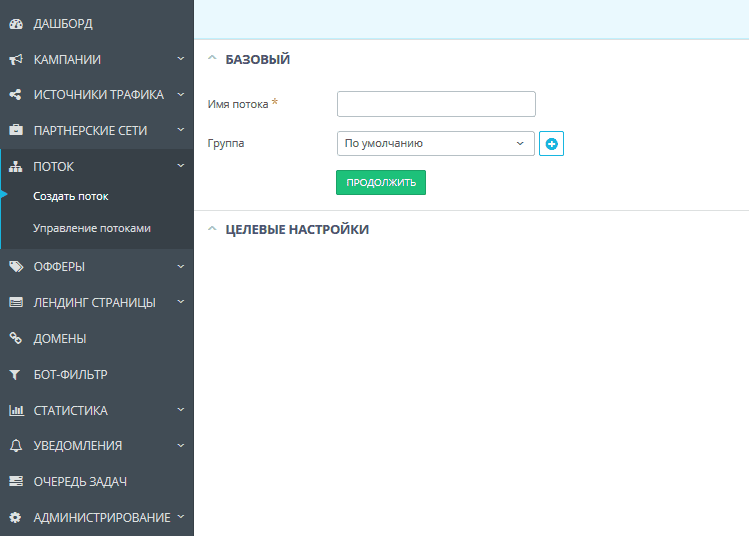Open БОТ-ФИЛЬТР menu item
This screenshot has width=749, height=536.
pos(70,375)
